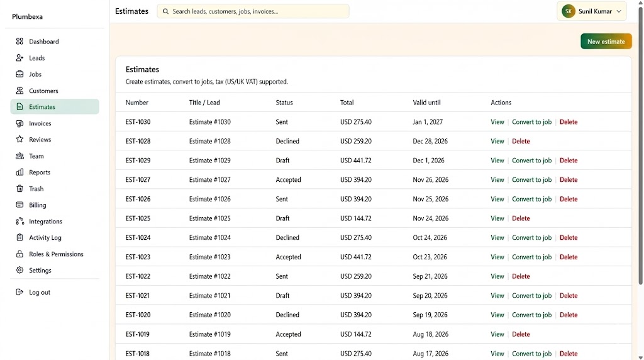Delete estimate EST-1028
The image size is (644, 360).
coord(521,142)
